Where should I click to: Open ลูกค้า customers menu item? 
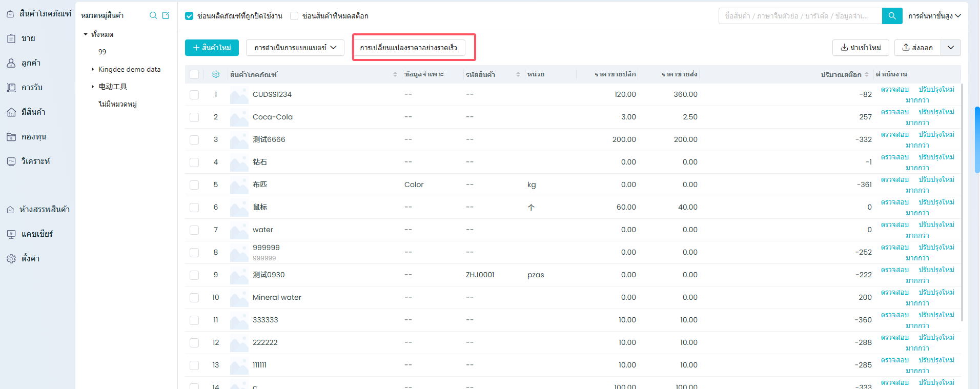[x=31, y=63]
